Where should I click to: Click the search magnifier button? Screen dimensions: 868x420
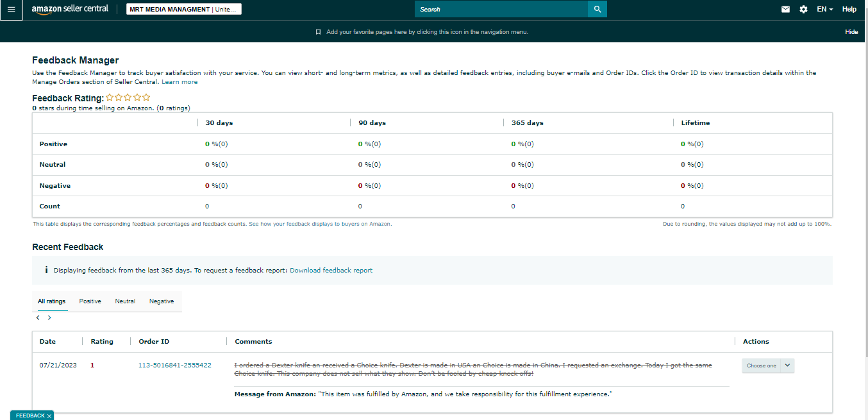[597, 9]
